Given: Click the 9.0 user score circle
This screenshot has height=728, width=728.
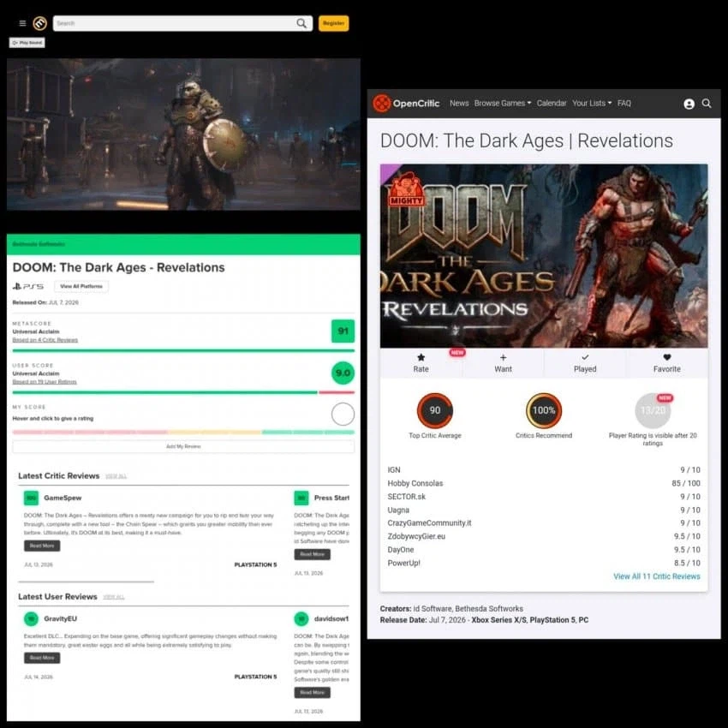Looking at the screenshot, I should 343,373.
